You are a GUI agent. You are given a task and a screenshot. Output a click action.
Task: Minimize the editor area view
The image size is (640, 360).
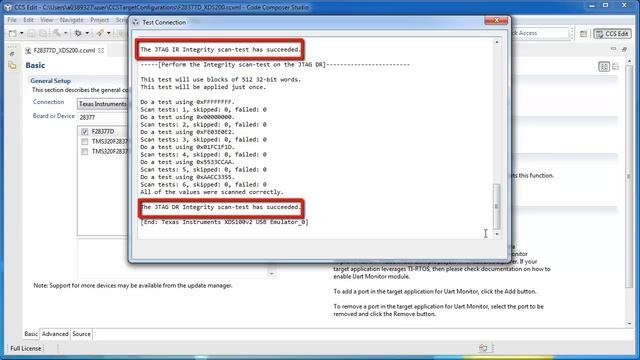(x=613, y=49)
